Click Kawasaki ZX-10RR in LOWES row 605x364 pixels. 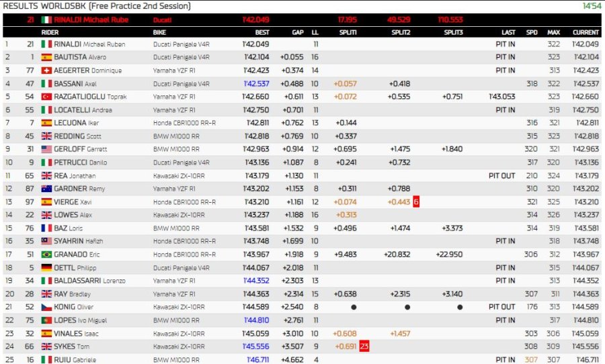click(x=179, y=215)
